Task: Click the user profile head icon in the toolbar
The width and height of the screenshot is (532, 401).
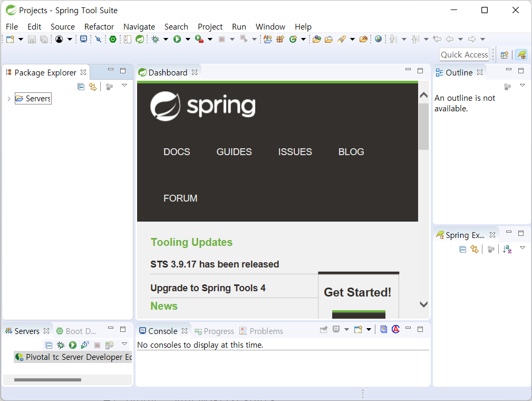Action: [59, 39]
